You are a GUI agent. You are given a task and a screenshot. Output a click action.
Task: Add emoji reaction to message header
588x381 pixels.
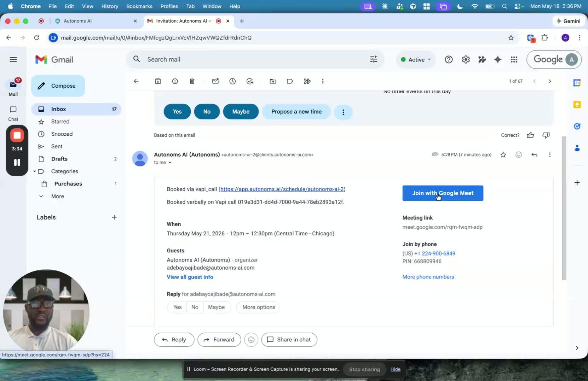(519, 155)
